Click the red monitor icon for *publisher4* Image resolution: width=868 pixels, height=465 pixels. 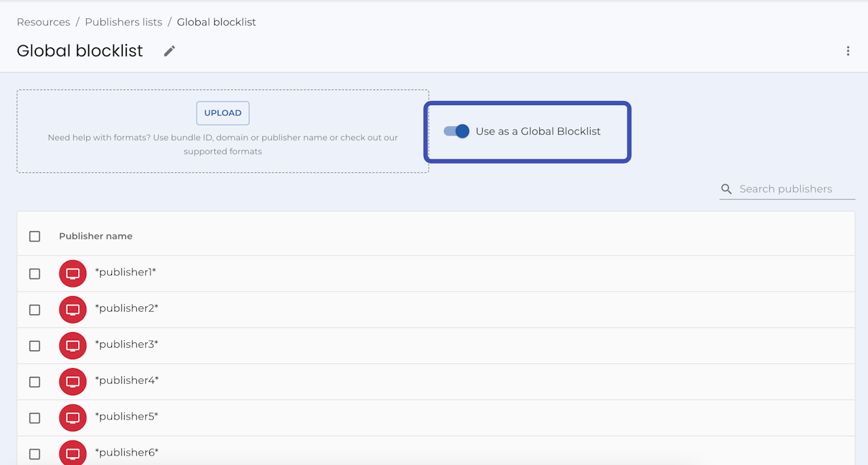tap(73, 382)
